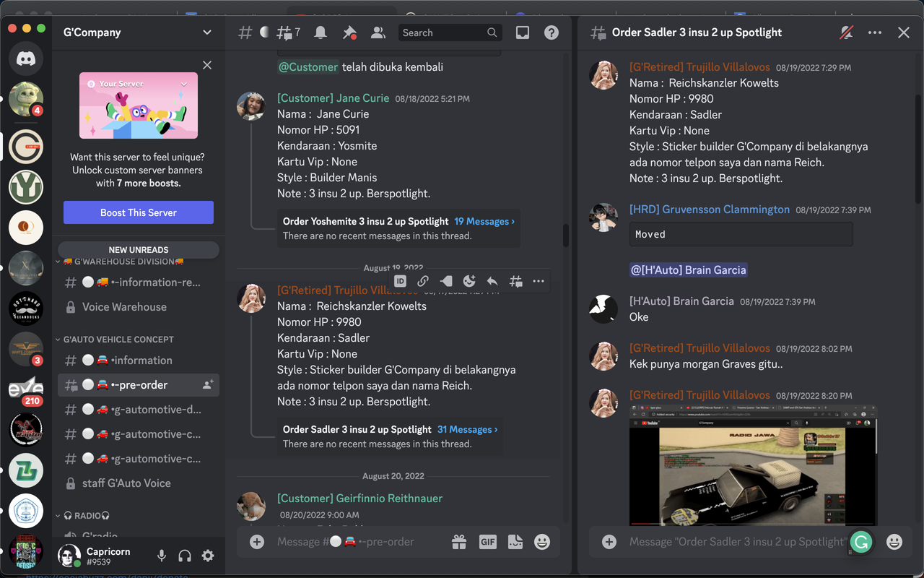
Task: Open User Settings gear
Action: pyautogui.click(x=208, y=556)
